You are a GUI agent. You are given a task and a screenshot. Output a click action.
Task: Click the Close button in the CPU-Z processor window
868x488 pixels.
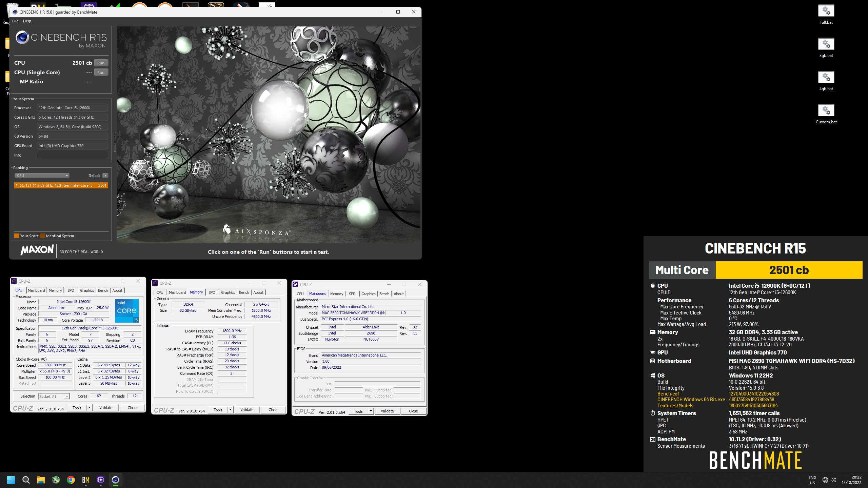click(x=132, y=408)
